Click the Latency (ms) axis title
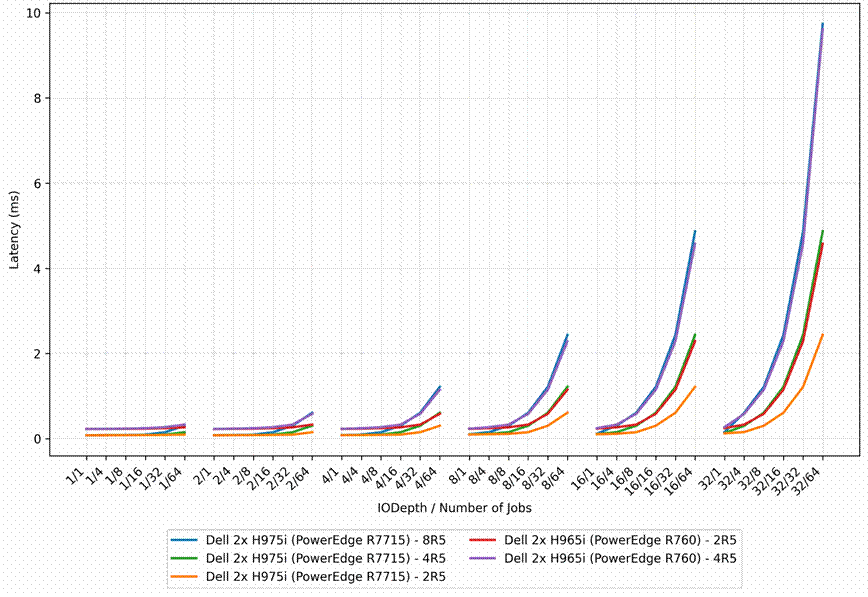The width and height of the screenshot is (868, 597). pyautogui.click(x=14, y=230)
